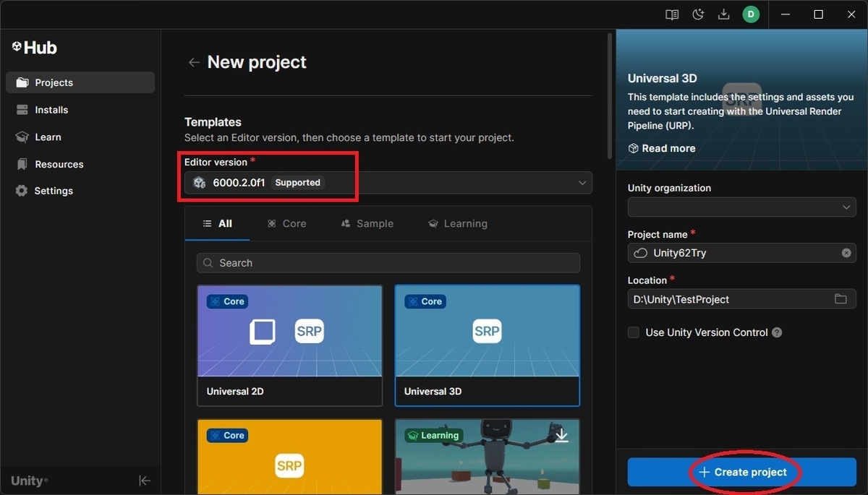Open Read more about Universal 3D
The height and width of the screenshot is (495, 868).
661,148
